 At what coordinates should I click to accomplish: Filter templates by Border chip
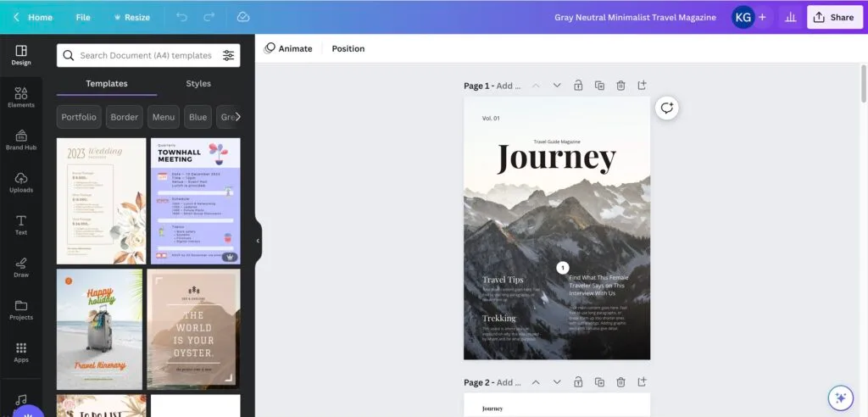[125, 117]
